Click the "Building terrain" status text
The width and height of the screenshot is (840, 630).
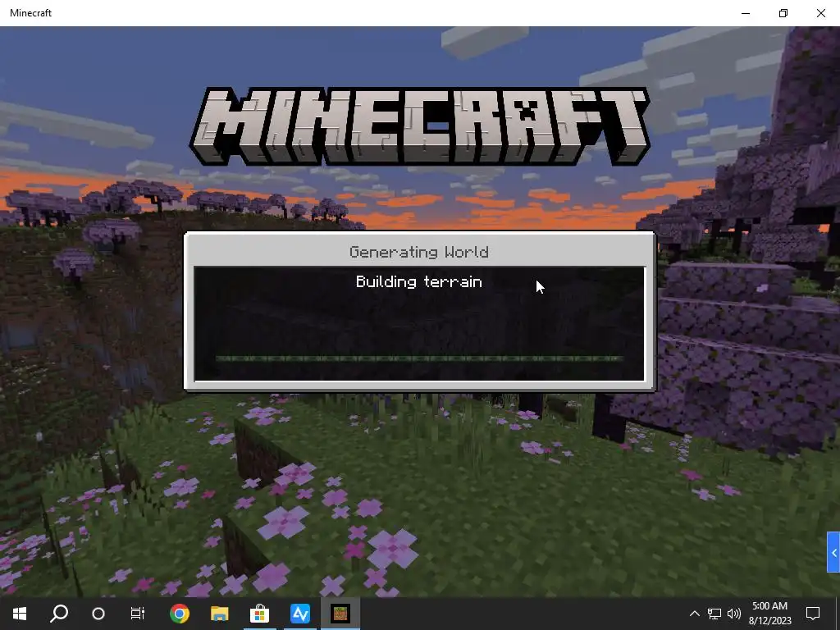pos(419,282)
